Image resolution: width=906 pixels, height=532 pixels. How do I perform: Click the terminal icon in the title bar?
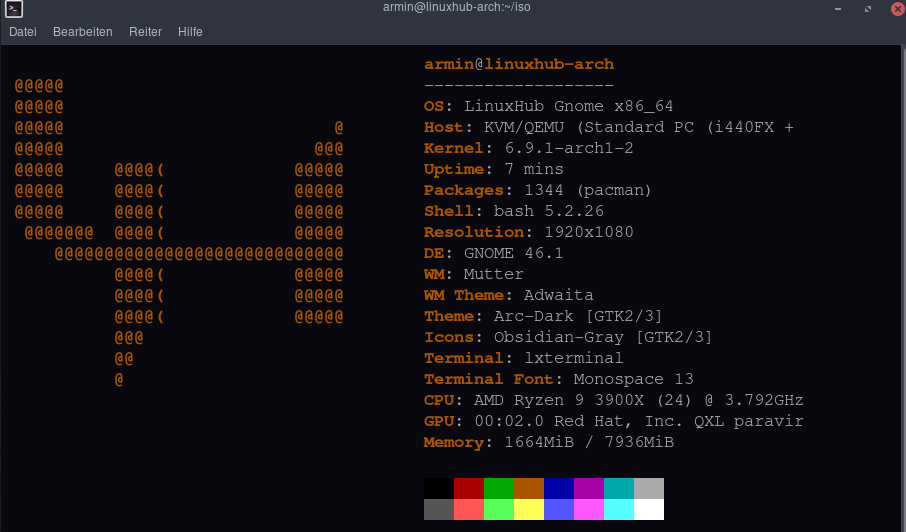(14, 9)
